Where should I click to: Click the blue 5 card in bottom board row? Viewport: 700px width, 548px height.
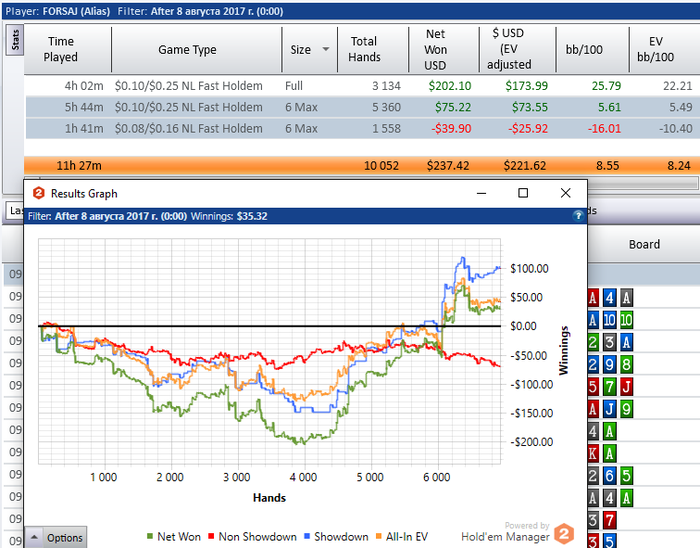[x=609, y=541]
